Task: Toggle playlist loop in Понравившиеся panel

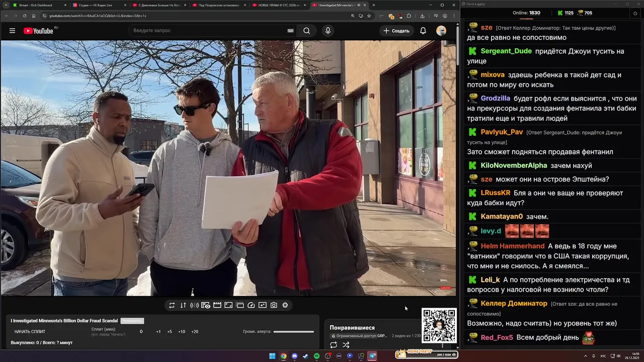Action: (333, 345)
